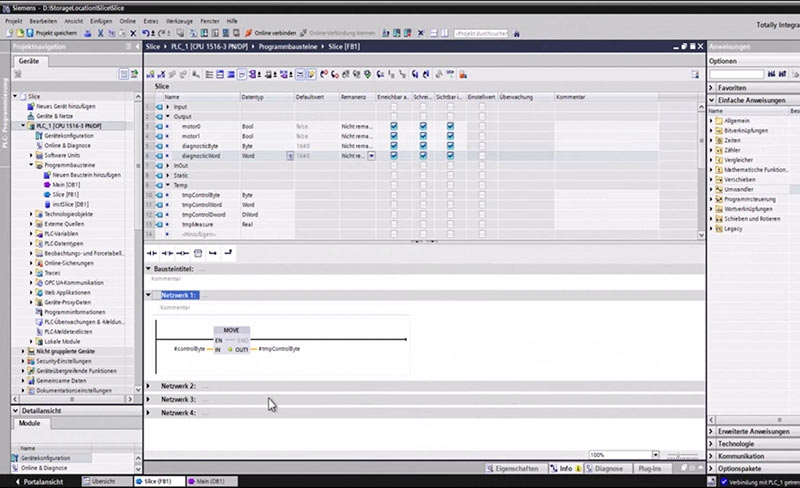Click the zoom slider by zoom dropdown

pos(682,456)
